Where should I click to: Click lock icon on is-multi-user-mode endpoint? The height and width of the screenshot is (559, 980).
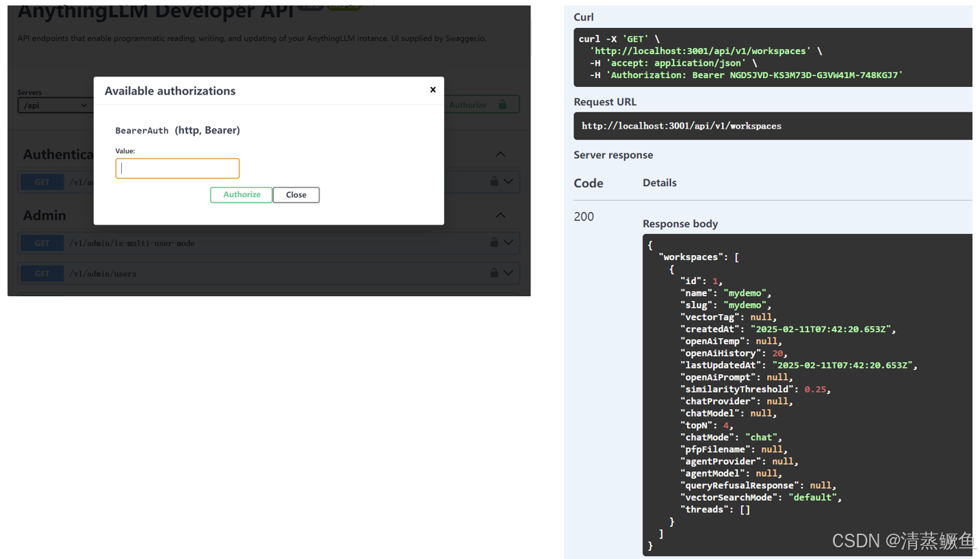pos(493,242)
